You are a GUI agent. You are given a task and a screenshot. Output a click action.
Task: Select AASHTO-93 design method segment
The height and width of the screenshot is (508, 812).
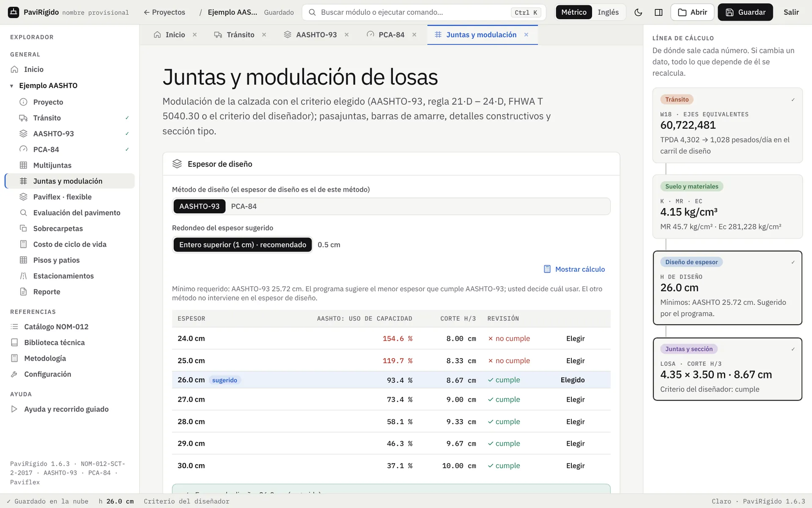[x=199, y=207]
